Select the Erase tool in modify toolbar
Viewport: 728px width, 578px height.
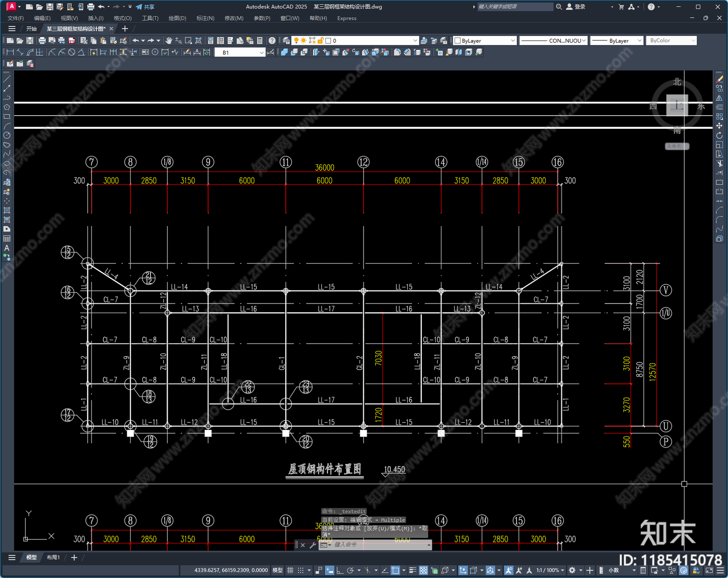point(719,79)
